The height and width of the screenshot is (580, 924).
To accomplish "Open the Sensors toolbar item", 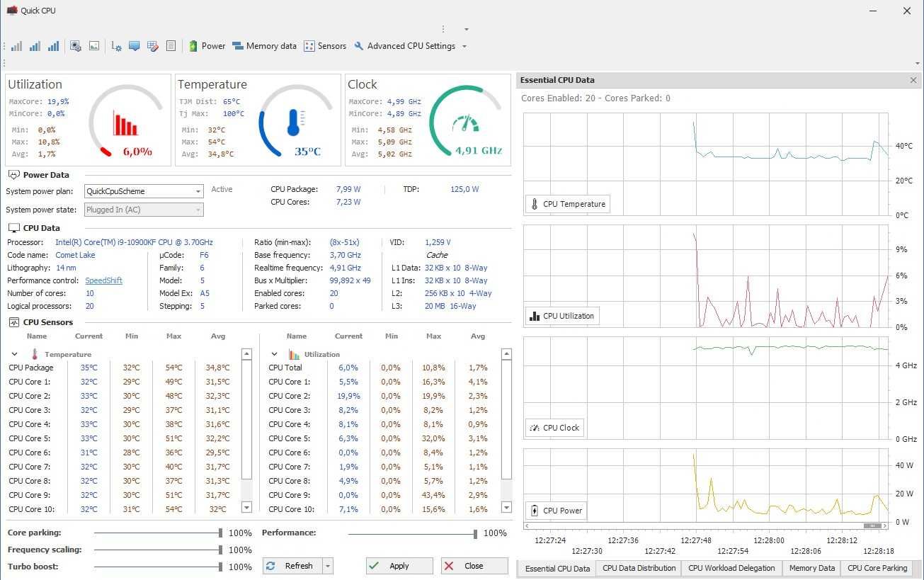I will (x=325, y=46).
